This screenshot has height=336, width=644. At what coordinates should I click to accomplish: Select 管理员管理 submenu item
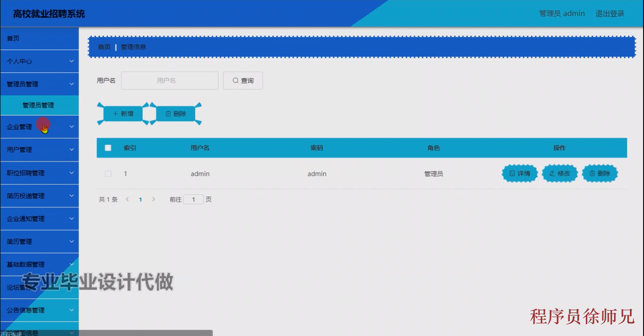pos(39,105)
